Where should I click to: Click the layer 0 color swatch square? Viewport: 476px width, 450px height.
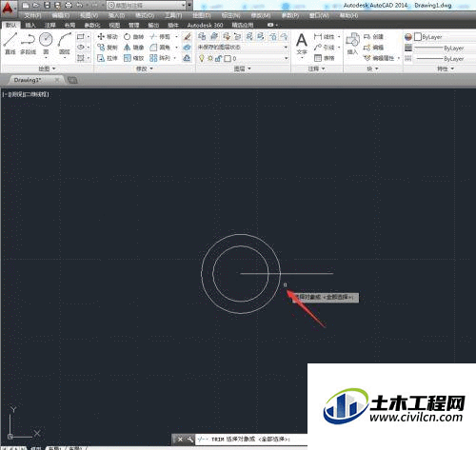(228, 58)
